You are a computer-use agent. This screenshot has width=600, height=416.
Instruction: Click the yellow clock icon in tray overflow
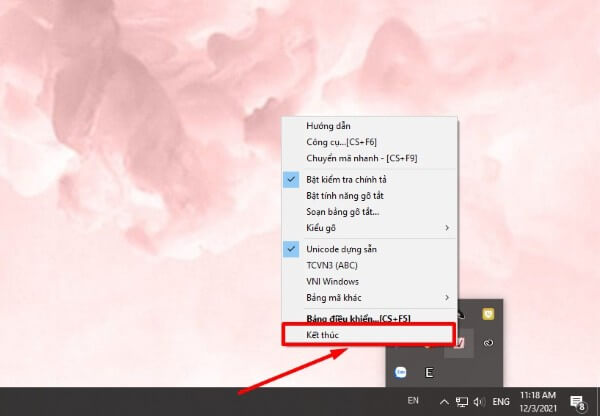(489, 313)
